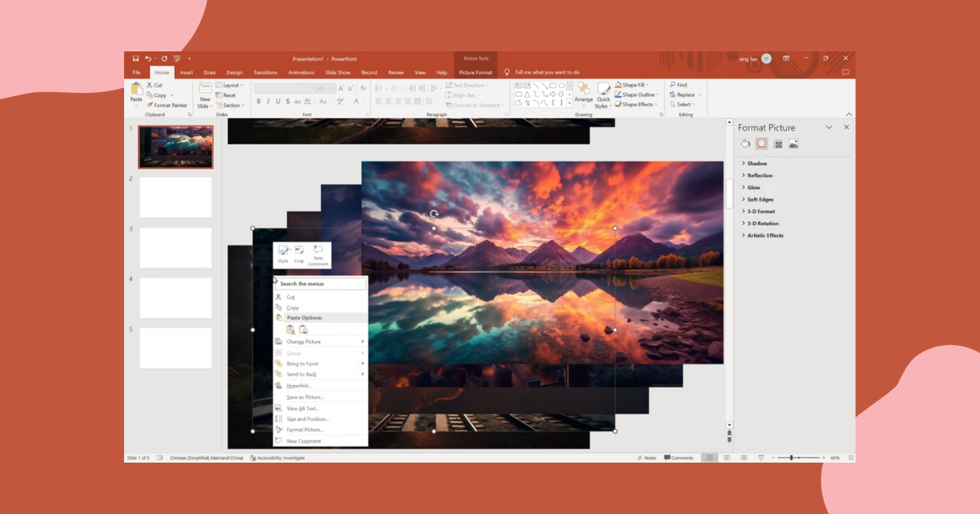Insert a New Slide
Viewport: 980px width, 514px height.
[x=205, y=95]
